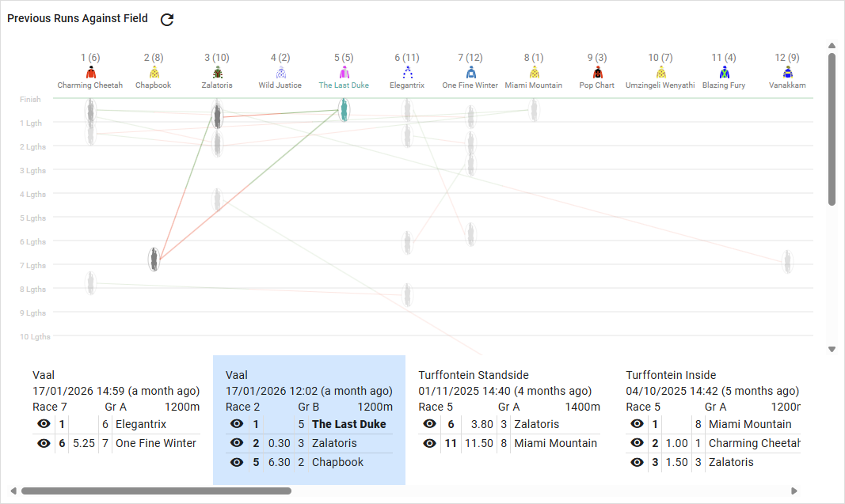Click the horizontal scrollbar right arrow

[794, 491]
